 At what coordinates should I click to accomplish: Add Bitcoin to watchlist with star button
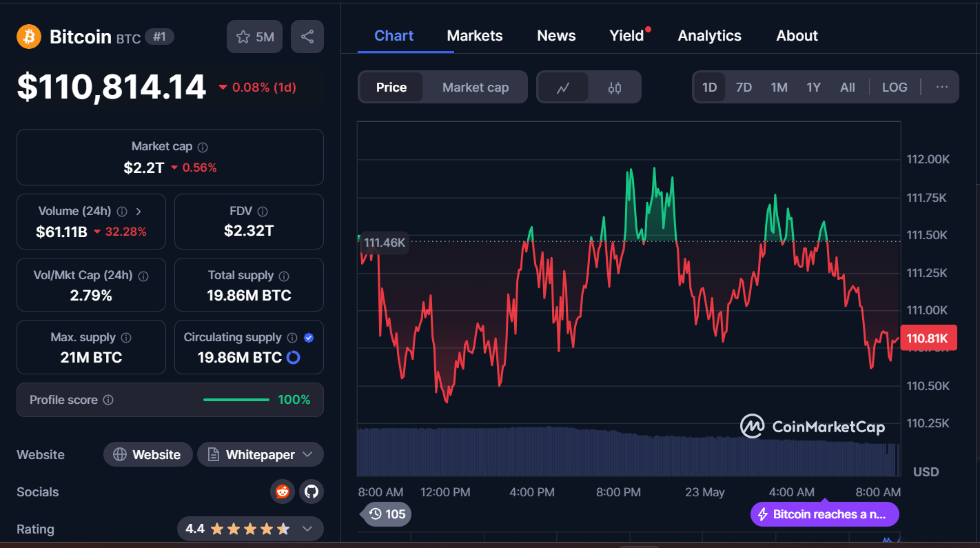click(x=255, y=37)
